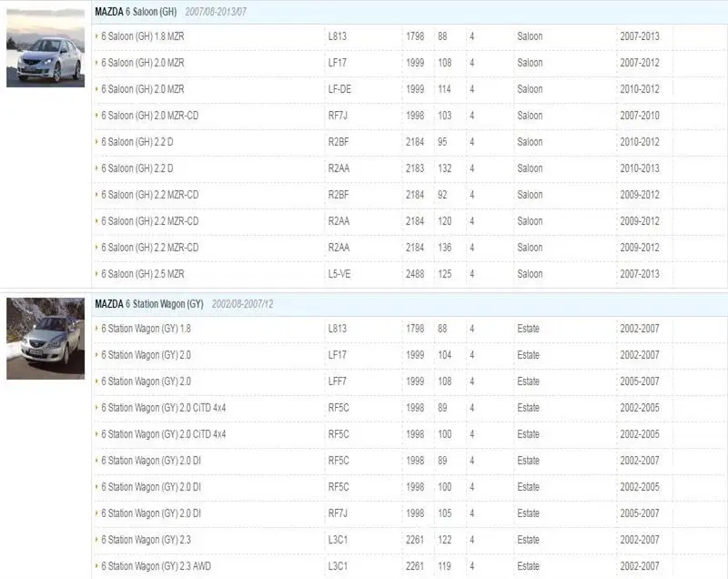Screen dimensions: 728x579
Task: Open the Mazda 6 Station Wagon (GY) car thumbnail
Action: tap(45, 339)
